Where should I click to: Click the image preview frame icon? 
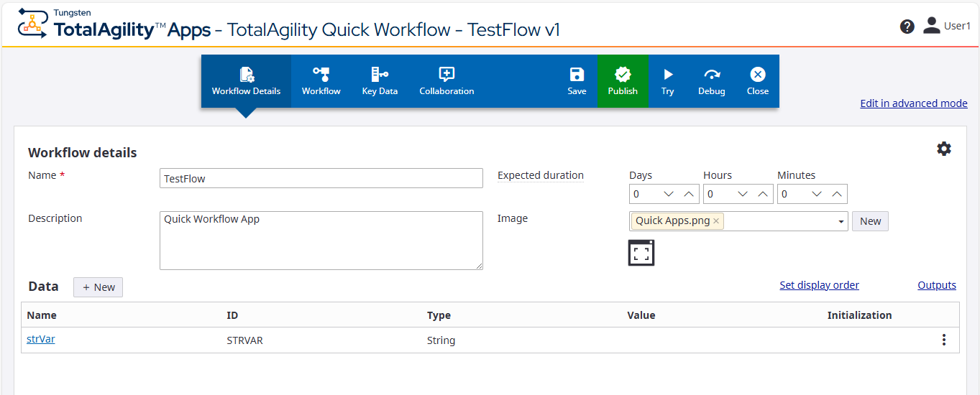(x=641, y=253)
